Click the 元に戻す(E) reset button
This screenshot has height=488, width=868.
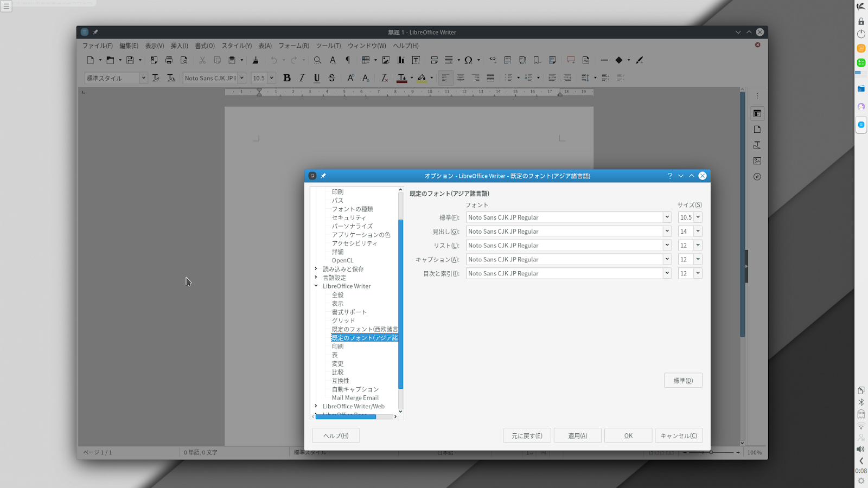(527, 436)
